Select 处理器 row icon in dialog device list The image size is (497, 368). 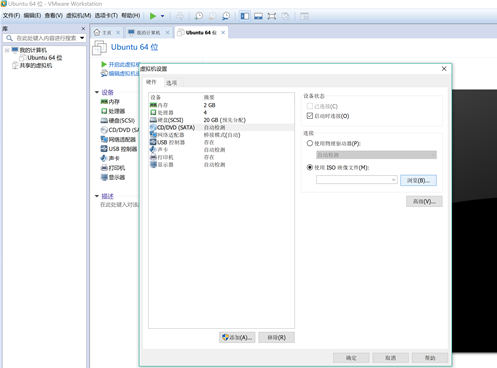click(x=153, y=113)
